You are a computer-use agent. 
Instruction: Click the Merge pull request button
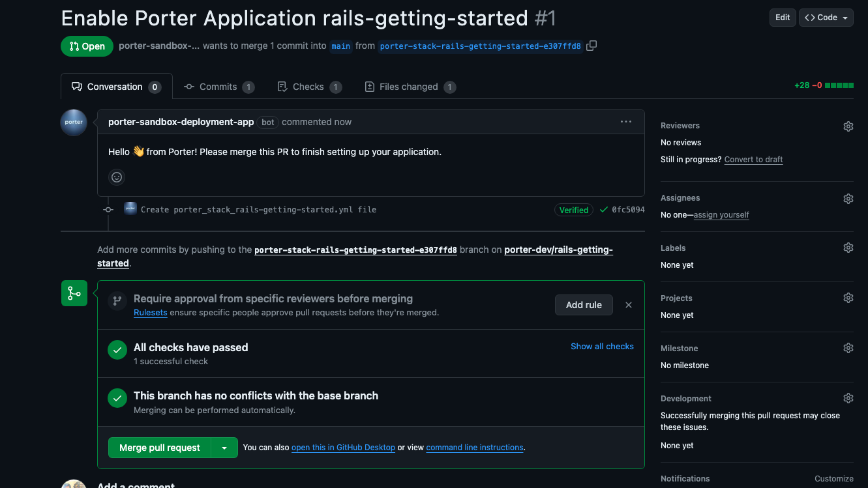point(160,448)
